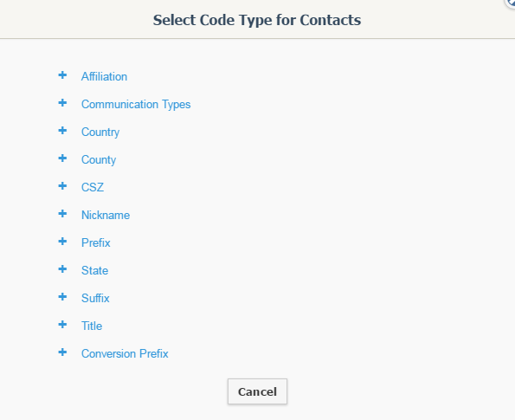
Task: Click the plus icon next to Nickname
Action: (62, 214)
